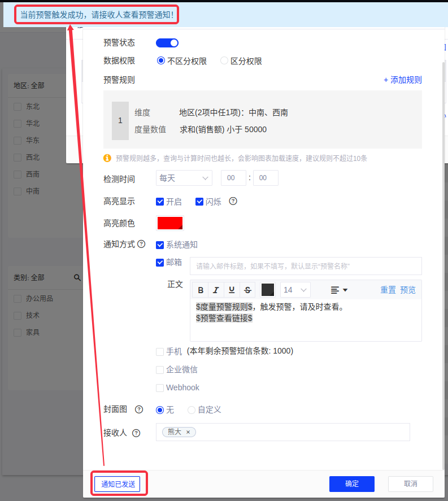This screenshot has height=501, width=448.
Task: Toggle bold formatting in the email body editor
Action: pyautogui.click(x=201, y=290)
